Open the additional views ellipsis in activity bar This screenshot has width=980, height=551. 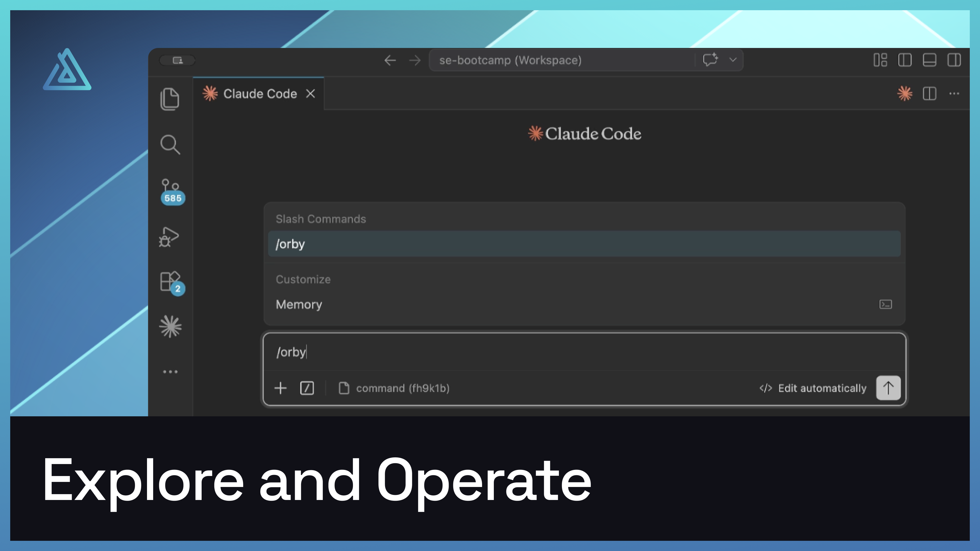pyautogui.click(x=170, y=372)
